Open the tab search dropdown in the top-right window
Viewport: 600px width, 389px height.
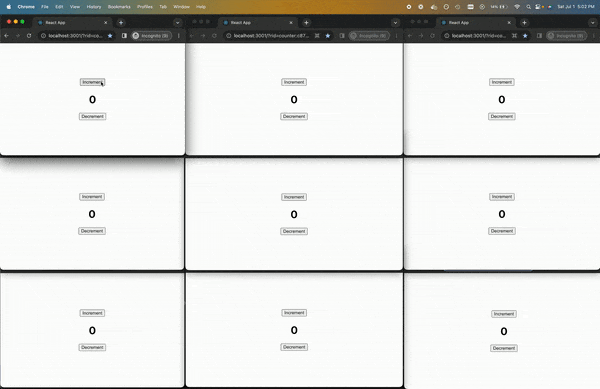point(592,23)
